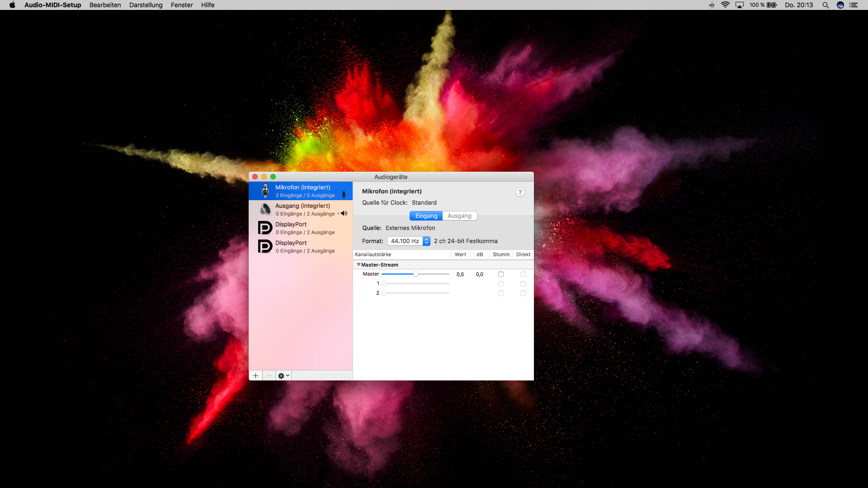The height and width of the screenshot is (488, 868).
Task: Switch to the Ausgang tab
Action: (459, 216)
